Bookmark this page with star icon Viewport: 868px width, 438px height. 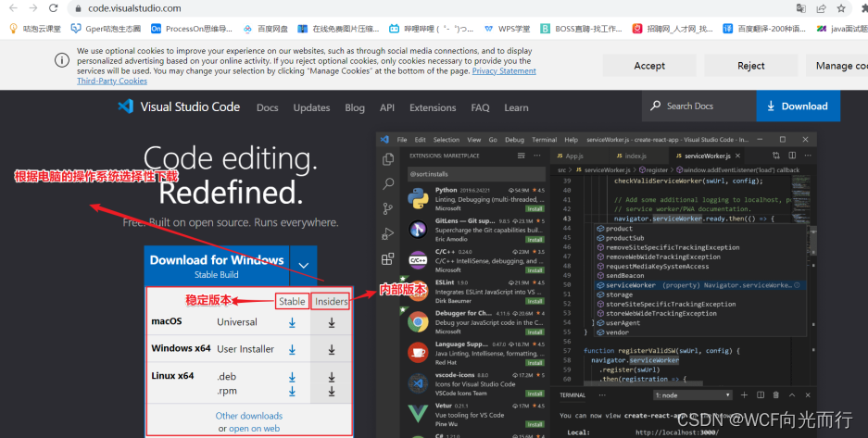841,8
